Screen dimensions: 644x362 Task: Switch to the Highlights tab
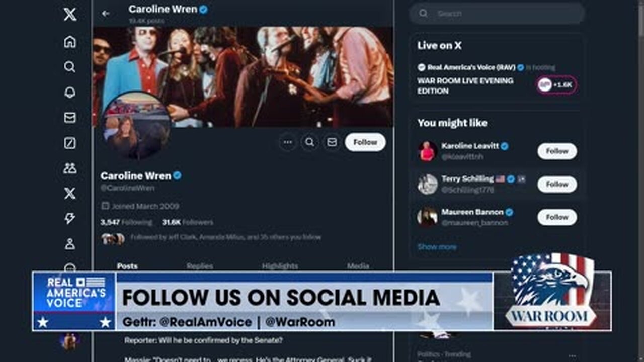280,266
